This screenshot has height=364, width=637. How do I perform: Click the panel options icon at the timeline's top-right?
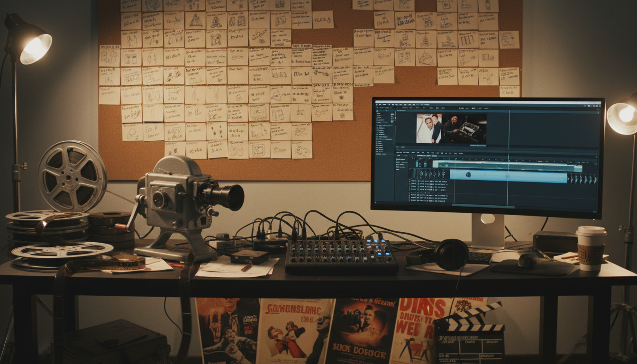(597, 157)
